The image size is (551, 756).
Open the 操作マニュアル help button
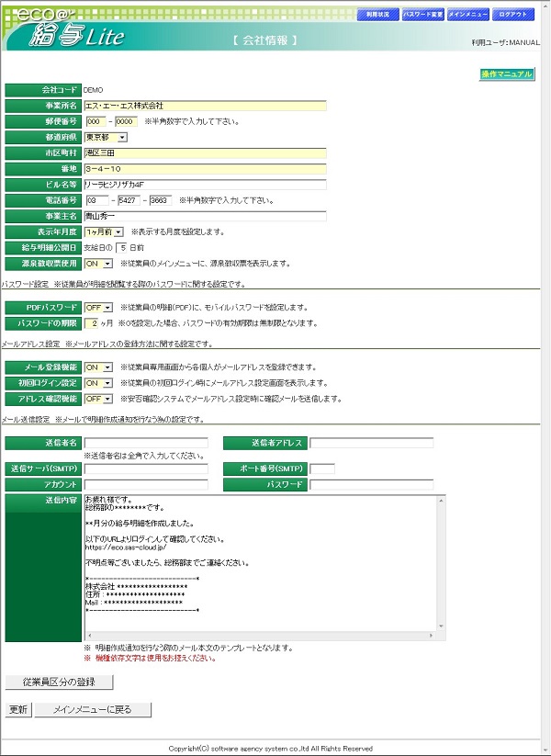point(506,73)
